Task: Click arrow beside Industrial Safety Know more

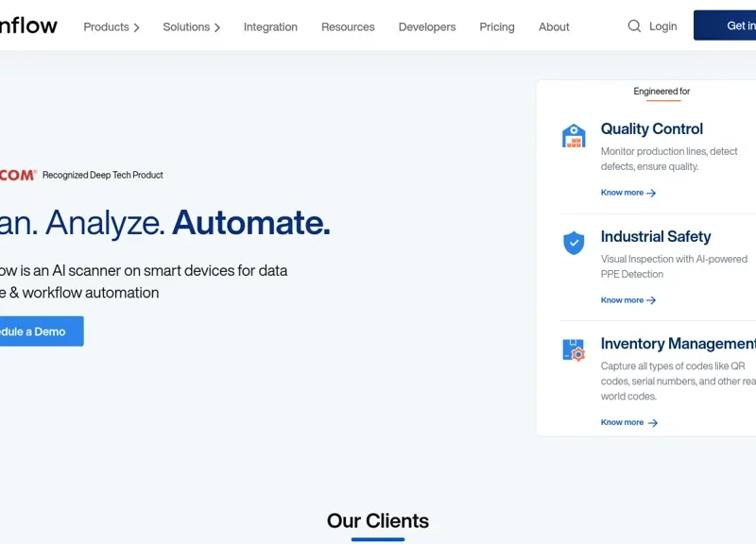Action: (651, 300)
